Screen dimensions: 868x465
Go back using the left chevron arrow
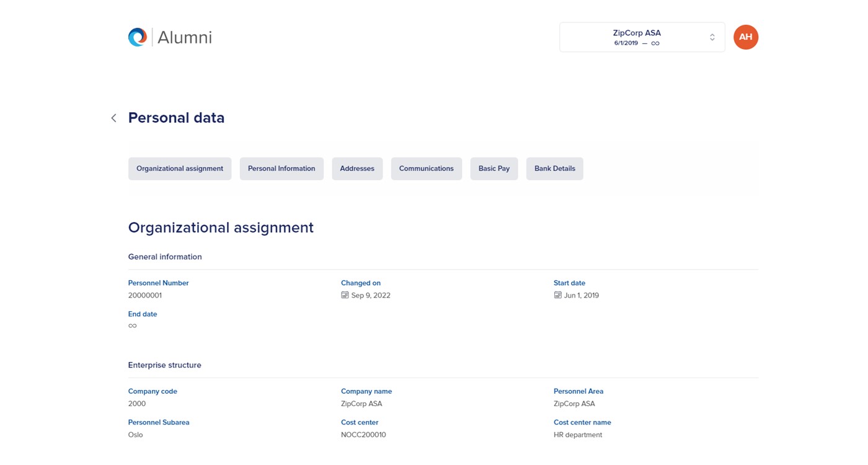113,118
